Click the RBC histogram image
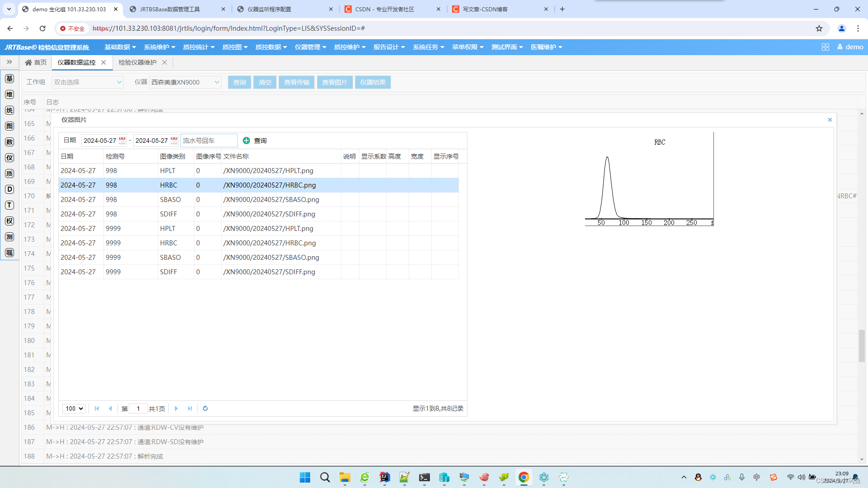This screenshot has width=868, height=488. point(649,179)
